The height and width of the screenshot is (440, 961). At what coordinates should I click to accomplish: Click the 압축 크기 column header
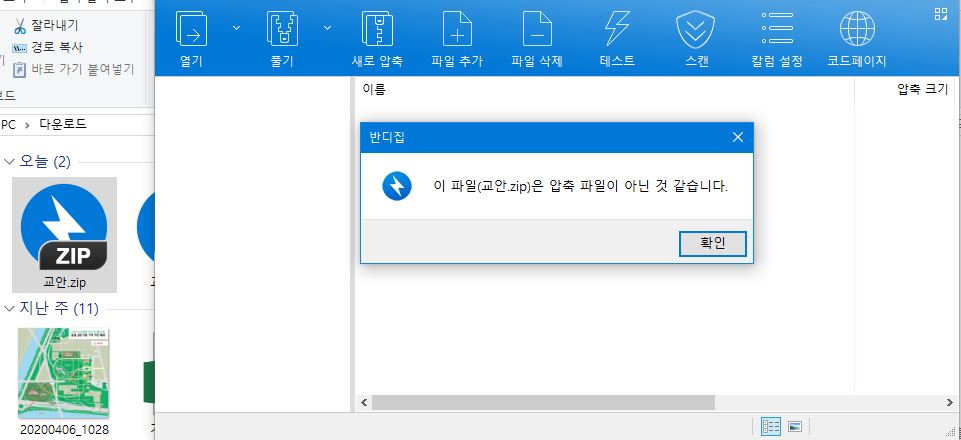922,89
